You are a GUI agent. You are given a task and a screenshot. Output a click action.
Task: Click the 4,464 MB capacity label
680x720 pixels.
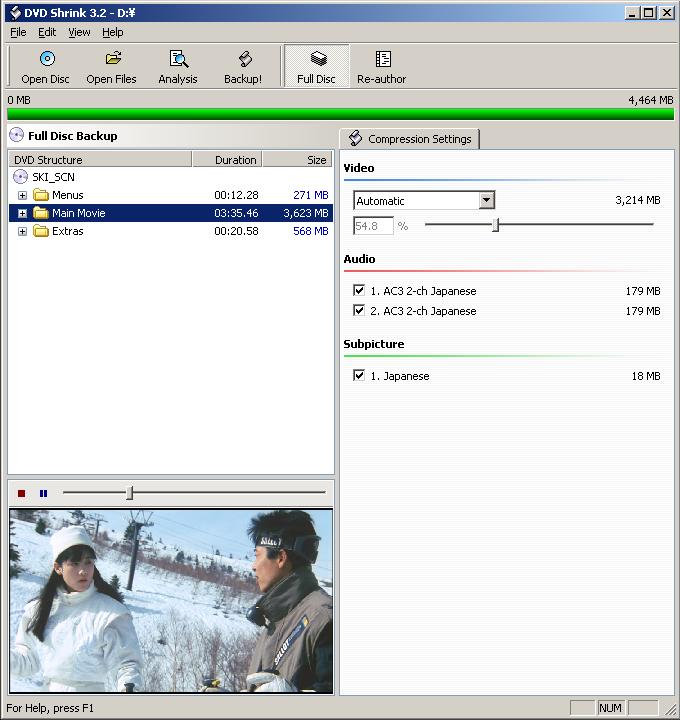tap(651, 100)
